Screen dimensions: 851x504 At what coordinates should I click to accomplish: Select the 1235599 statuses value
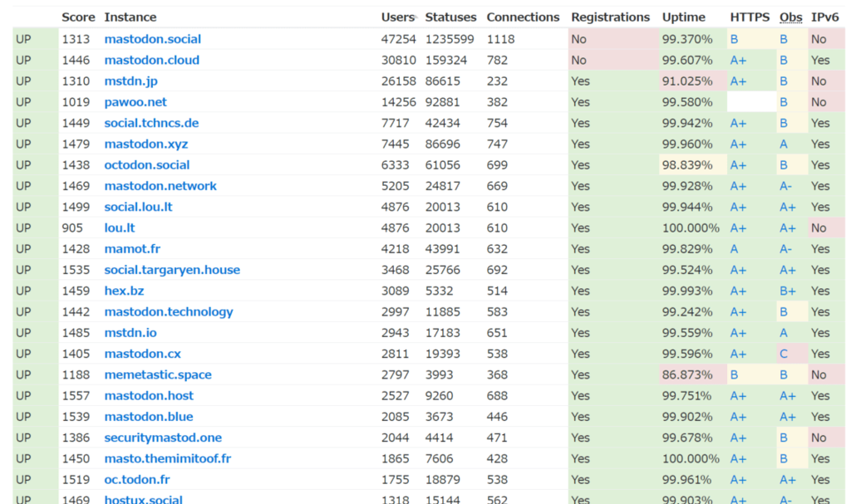(x=450, y=39)
